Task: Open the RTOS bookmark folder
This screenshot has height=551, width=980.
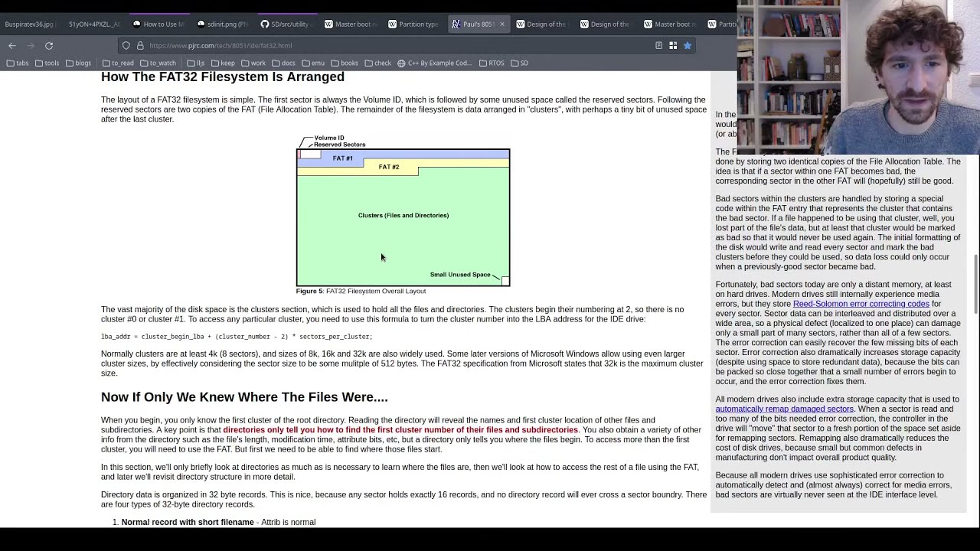Action: [x=492, y=64]
